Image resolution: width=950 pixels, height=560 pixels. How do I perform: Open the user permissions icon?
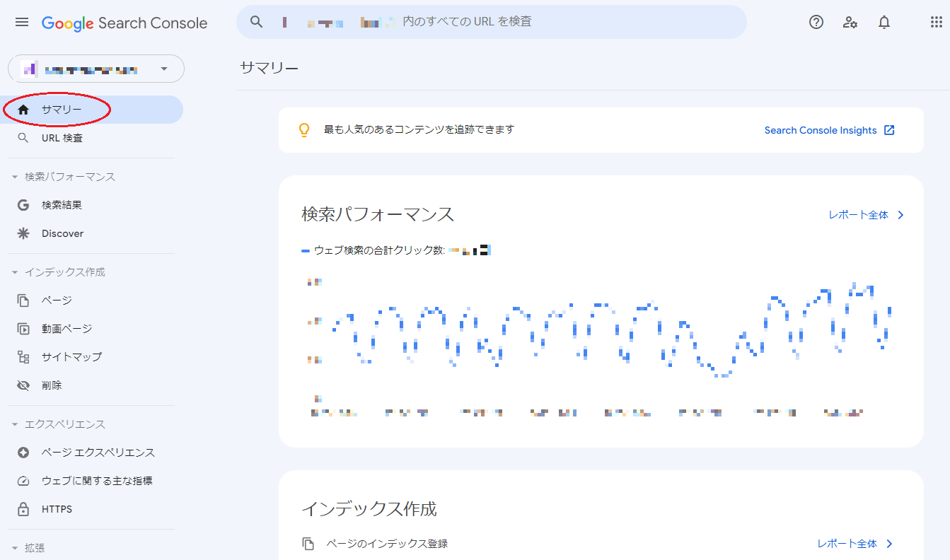[850, 22]
